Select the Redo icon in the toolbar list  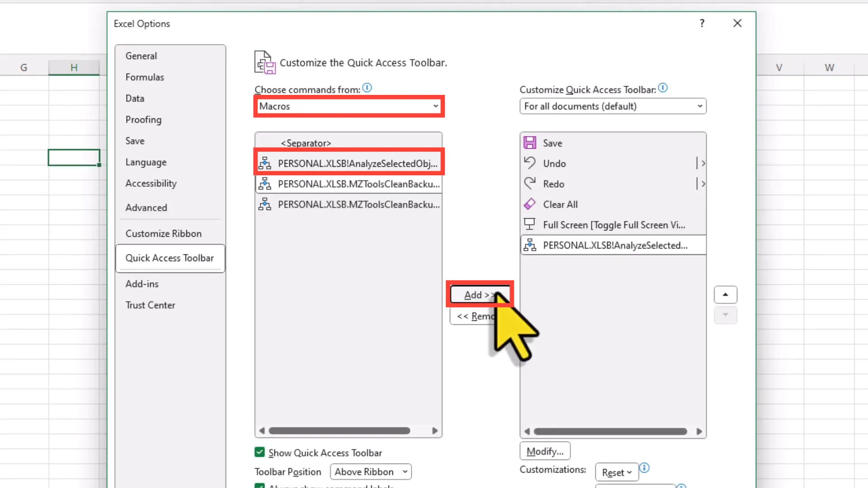[x=529, y=183]
